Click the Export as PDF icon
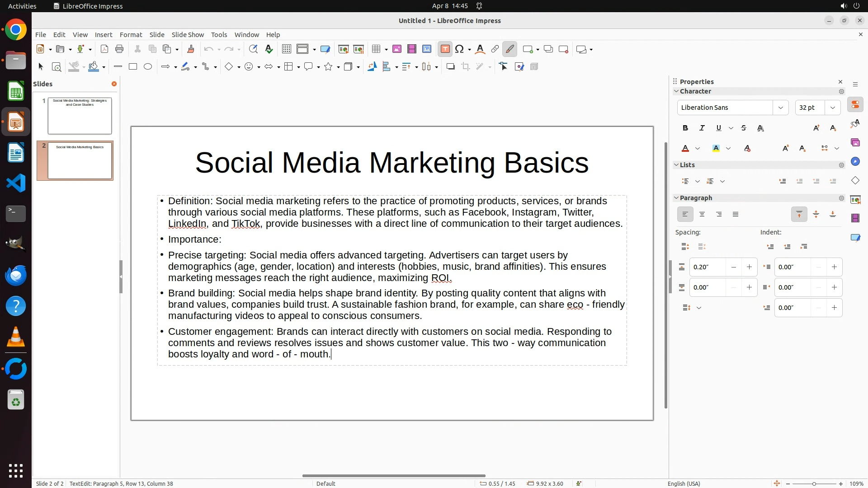The height and width of the screenshot is (488, 868). (x=104, y=49)
